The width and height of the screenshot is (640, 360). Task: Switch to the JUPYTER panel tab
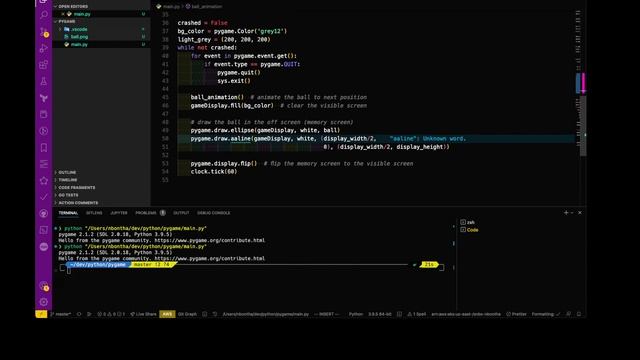(119, 213)
